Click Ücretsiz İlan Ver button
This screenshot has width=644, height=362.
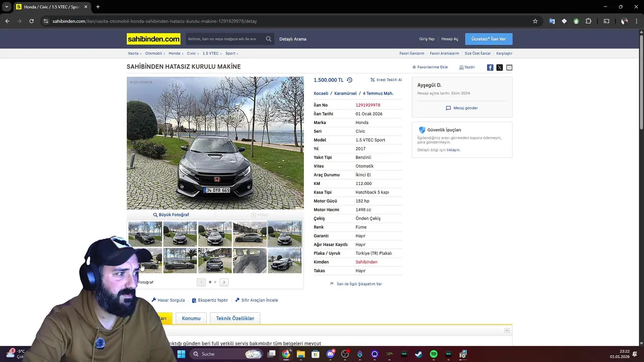(x=489, y=39)
